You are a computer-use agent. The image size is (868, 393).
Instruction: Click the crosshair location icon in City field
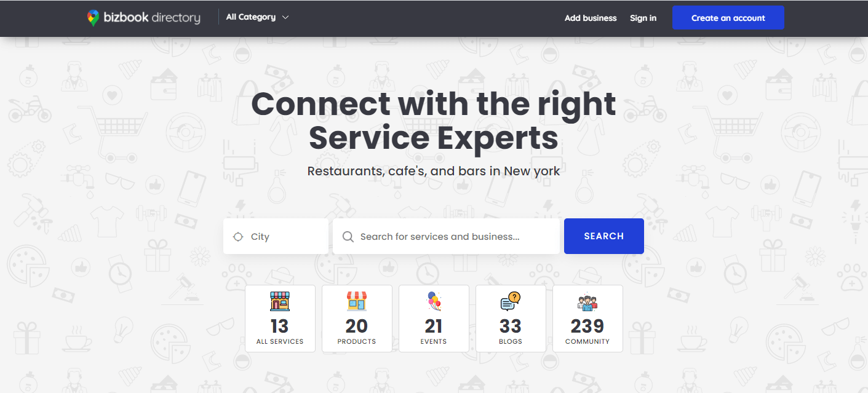tap(238, 237)
